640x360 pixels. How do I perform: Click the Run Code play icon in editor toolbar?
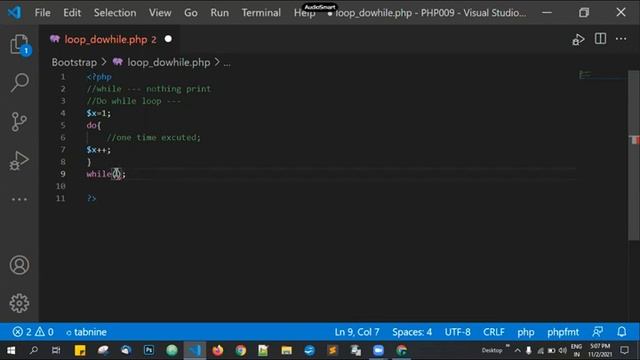coord(578,40)
